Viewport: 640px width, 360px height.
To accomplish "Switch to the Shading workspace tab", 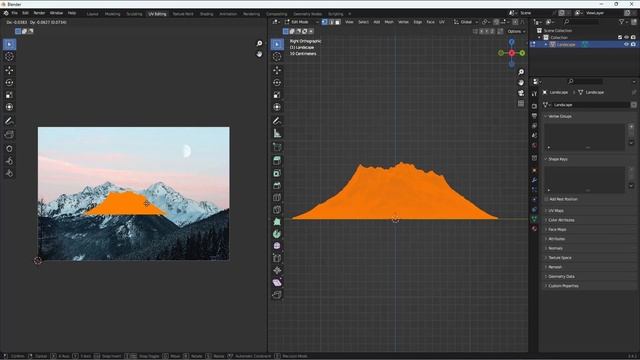I will [207, 14].
